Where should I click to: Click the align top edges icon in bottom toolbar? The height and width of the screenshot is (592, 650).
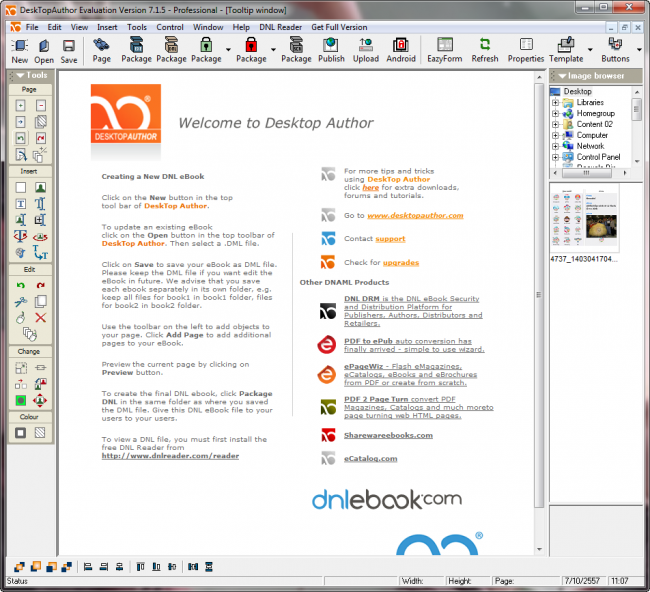coord(141,566)
